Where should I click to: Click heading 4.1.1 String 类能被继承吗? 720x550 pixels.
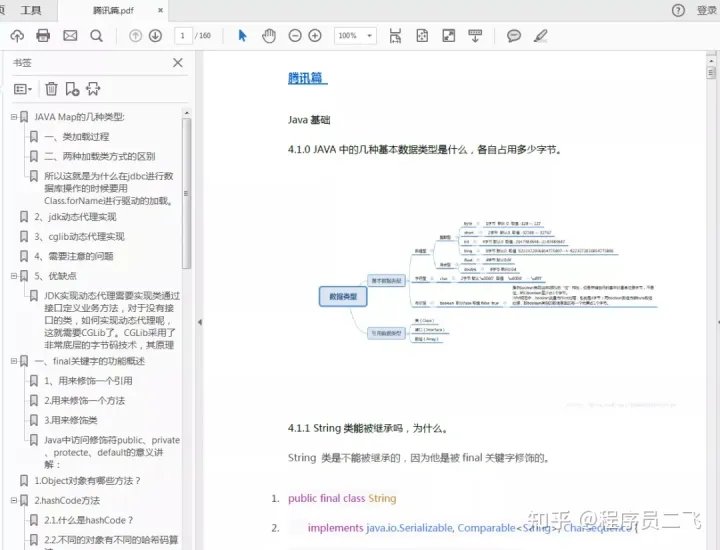368,428
